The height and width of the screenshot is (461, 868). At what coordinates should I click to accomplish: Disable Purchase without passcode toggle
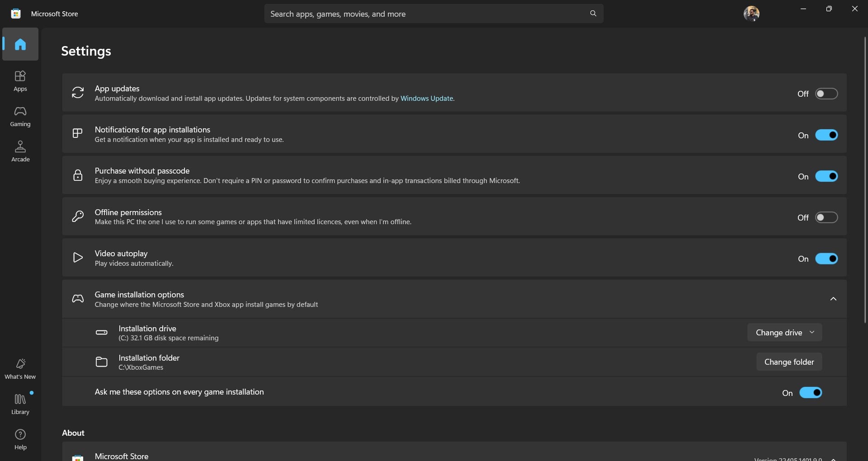(x=826, y=176)
